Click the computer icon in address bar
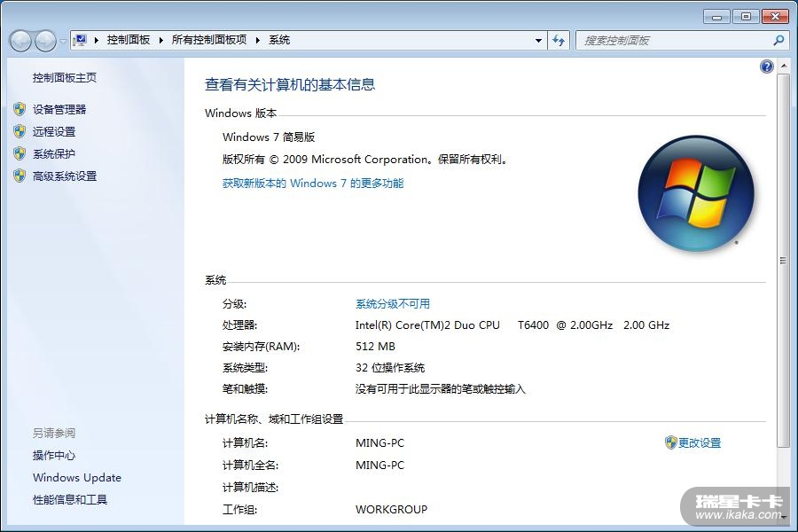This screenshot has height=532, width=798. tap(80, 40)
